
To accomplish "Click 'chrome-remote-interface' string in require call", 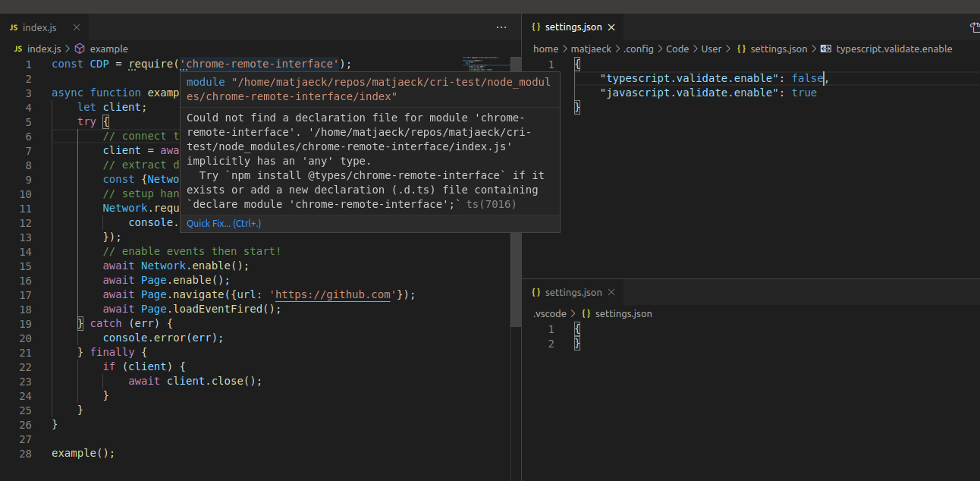I will click(259, 64).
